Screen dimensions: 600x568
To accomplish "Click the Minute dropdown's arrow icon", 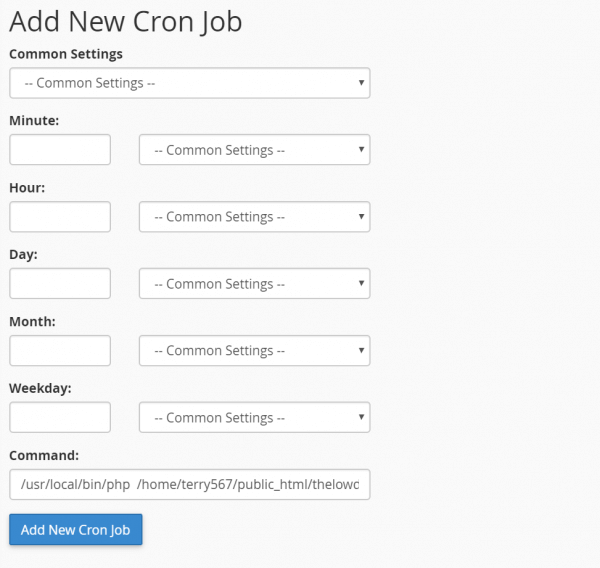I will [x=361, y=149].
